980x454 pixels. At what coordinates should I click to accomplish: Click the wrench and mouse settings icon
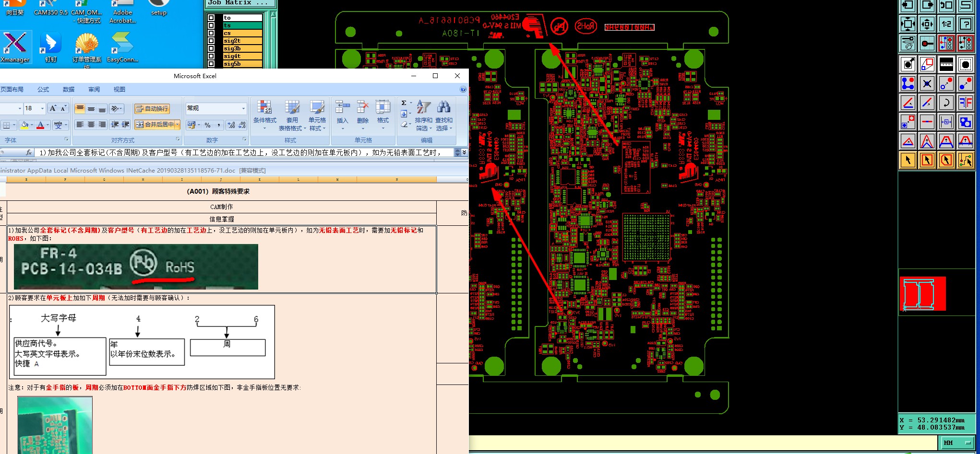908,43
